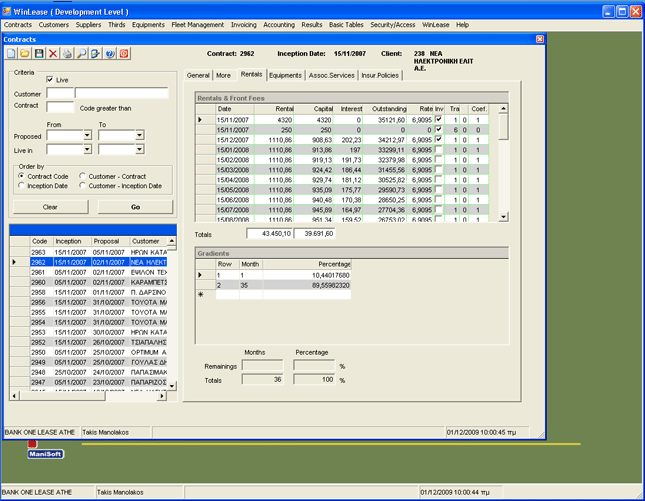Screen dimensions: 645x501
Task: Click the new-row asterisk in the Gradients grid
Action: coord(200,295)
